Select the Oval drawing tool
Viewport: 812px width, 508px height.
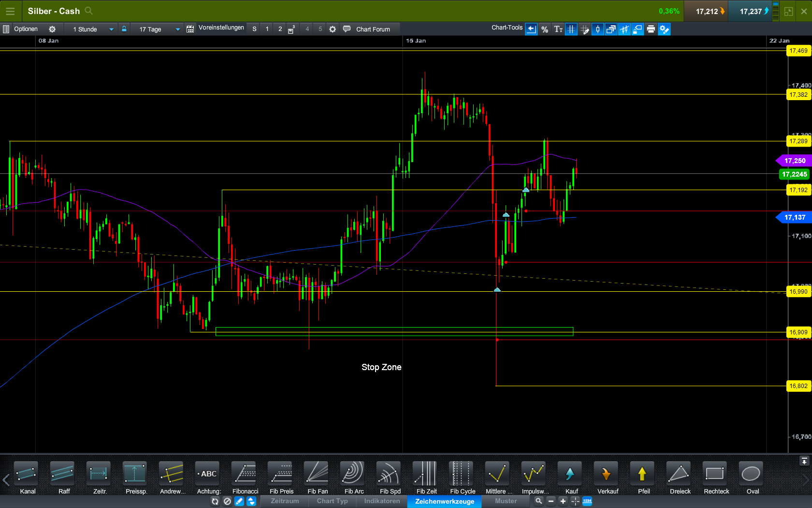(752, 477)
